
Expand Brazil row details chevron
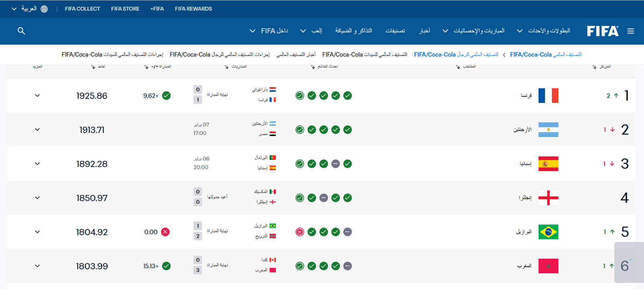pyautogui.click(x=37, y=232)
